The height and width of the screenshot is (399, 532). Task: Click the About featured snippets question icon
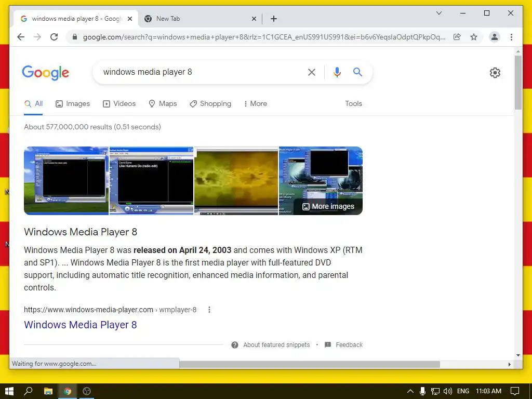(234, 345)
